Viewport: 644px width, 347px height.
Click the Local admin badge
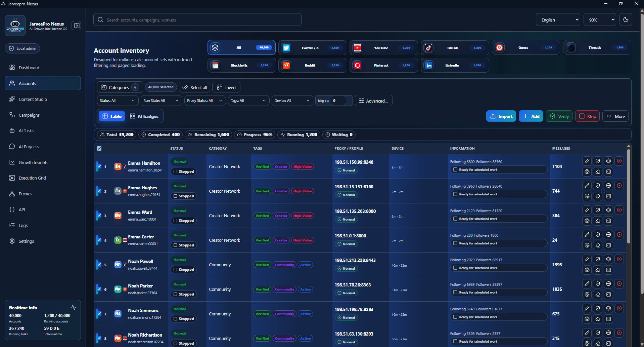[x=22, y=48]
